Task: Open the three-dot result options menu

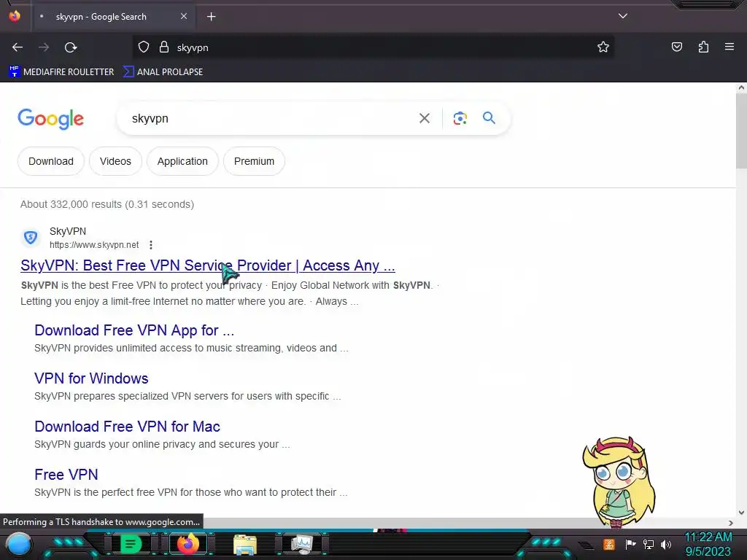Action: click(x=150, y=245)
